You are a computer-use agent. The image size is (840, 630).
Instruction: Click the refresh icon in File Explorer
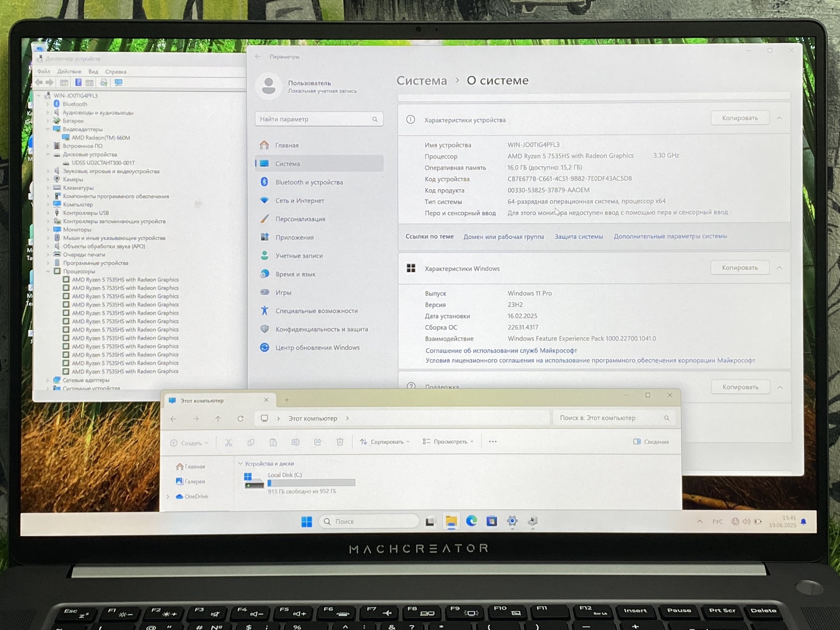pos(240,418)
